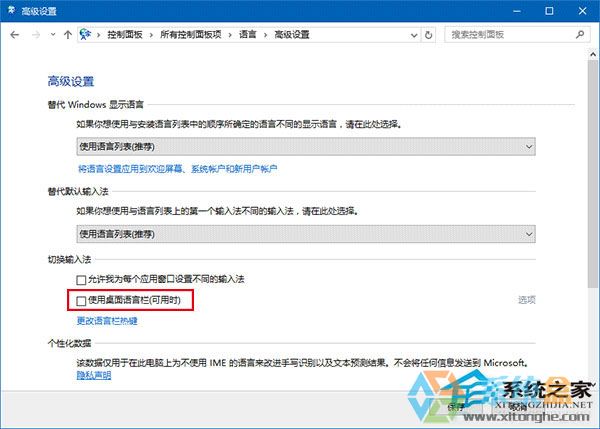The height and width of the screenshot is (429, 600).
Task: Click the control panel icon in address bar
Action: click(85, 34)
